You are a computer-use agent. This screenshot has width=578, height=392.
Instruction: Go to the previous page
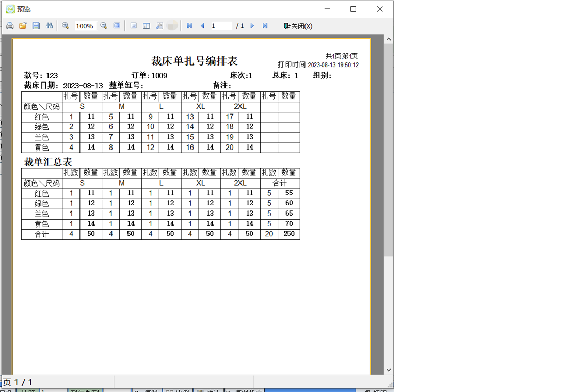coord(202,25)
